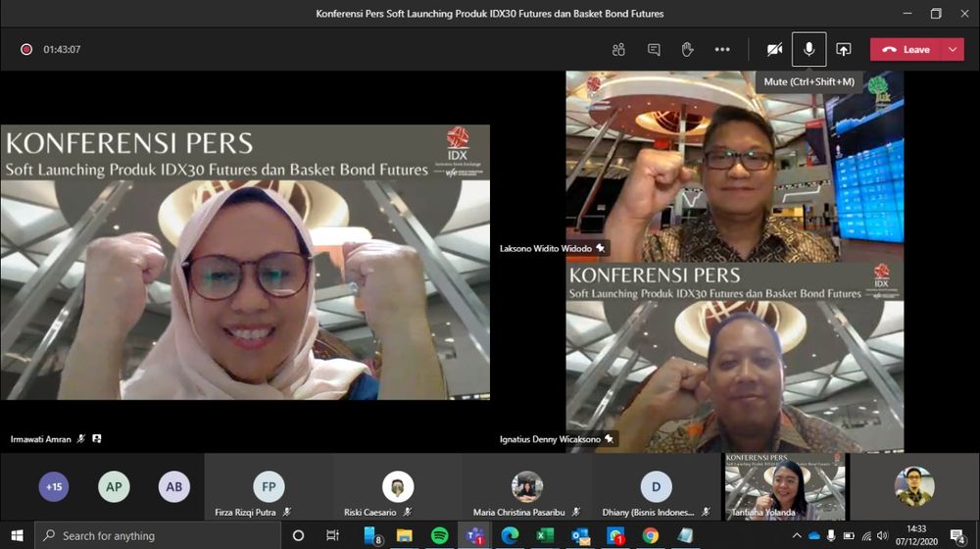Turn on the camera
The width and height of the screenshot is (980, 549).
[774, 50]
